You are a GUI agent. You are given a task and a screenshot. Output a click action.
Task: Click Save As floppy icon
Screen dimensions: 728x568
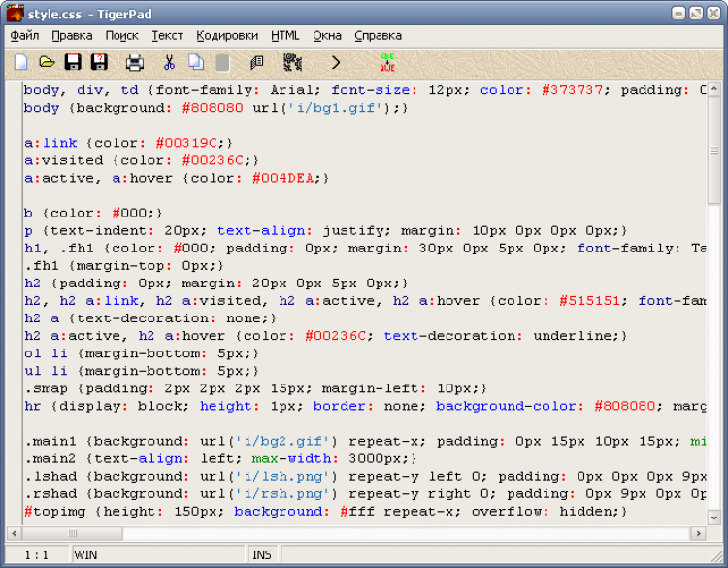click(99, 62)
